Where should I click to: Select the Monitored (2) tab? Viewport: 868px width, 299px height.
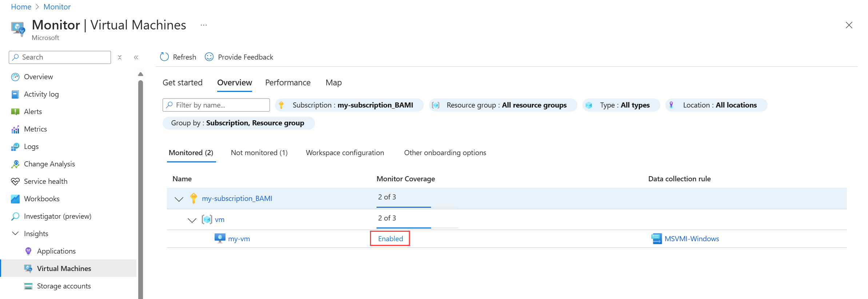click(191, 153)
